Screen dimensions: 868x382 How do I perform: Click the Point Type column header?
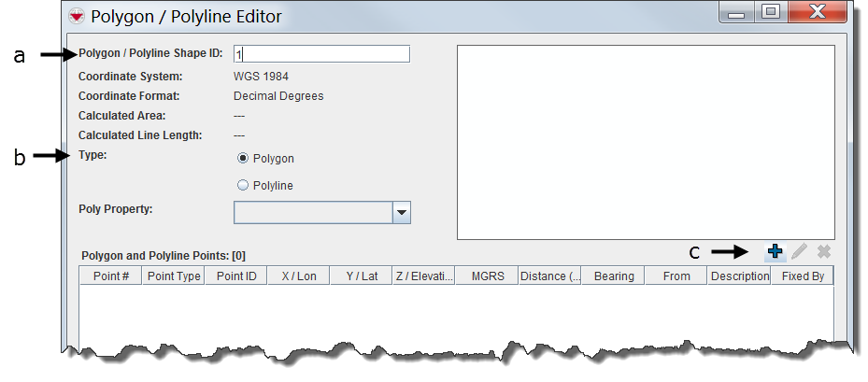(x=174, y=276)
